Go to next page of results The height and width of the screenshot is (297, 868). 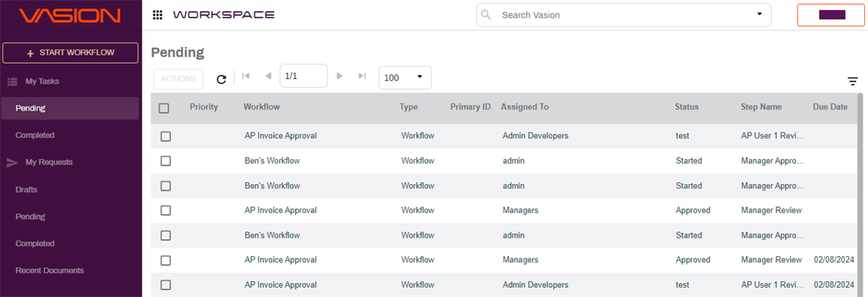(340, 76)
